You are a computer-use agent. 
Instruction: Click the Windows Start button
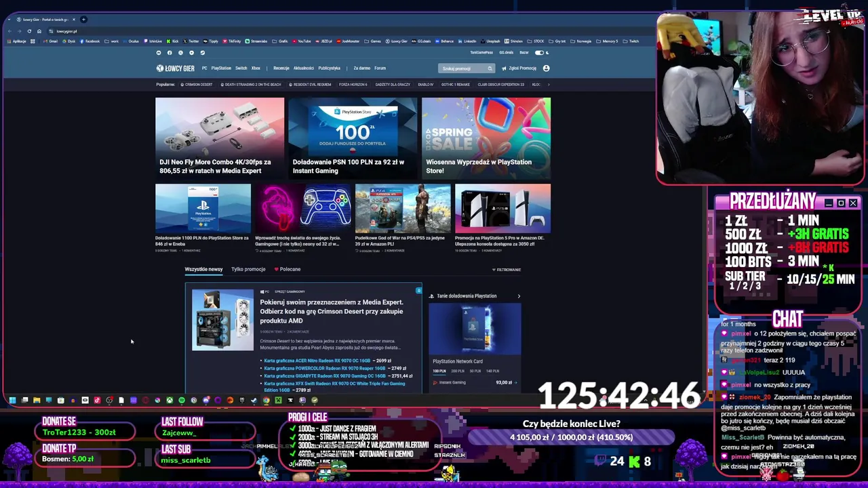click(x=12, y=400)
